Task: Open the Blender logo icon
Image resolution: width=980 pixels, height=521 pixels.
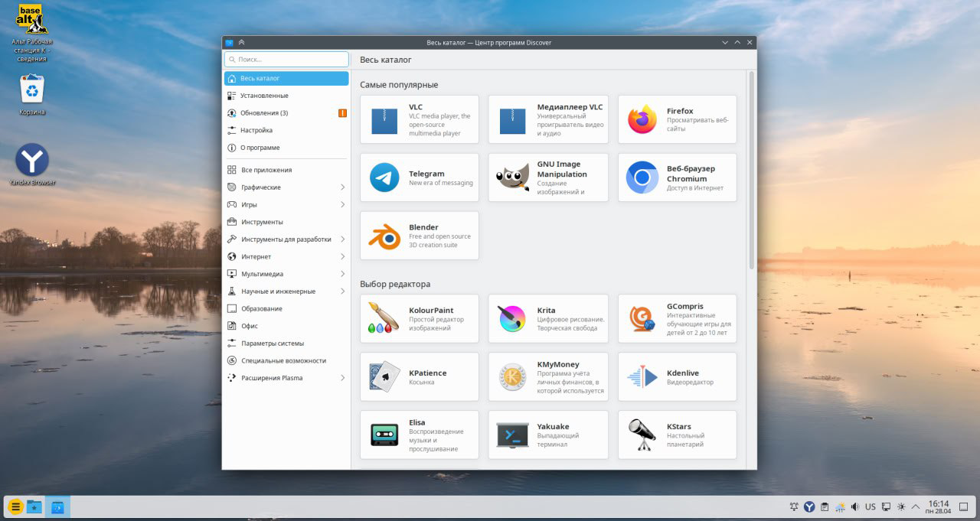Action: [384, 236]
